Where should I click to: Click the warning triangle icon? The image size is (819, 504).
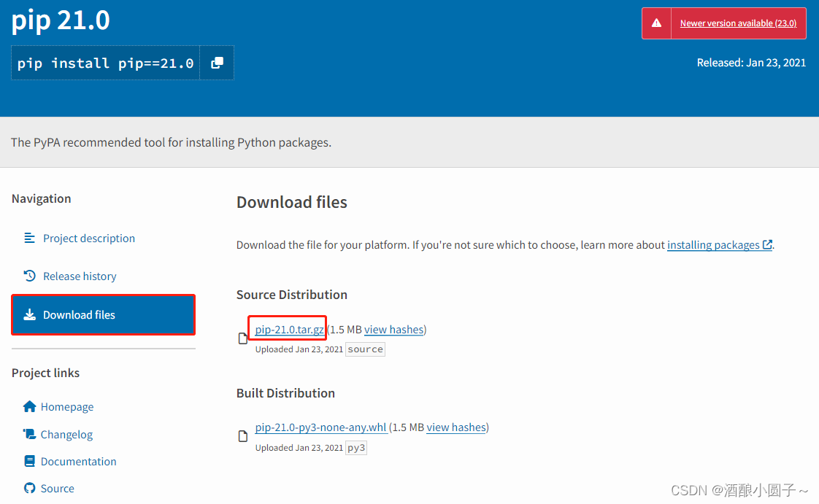tap(656, 23)
